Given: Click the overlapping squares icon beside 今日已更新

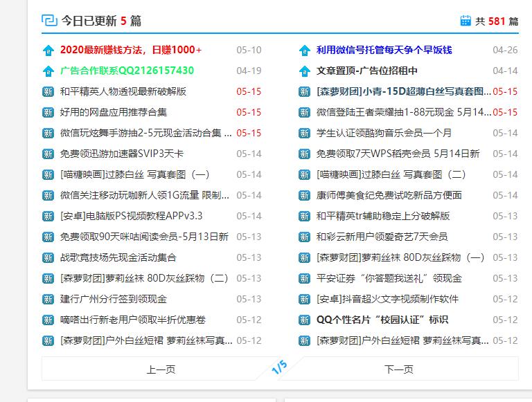Looking at the screenshot, I should [x=49, y=20].
